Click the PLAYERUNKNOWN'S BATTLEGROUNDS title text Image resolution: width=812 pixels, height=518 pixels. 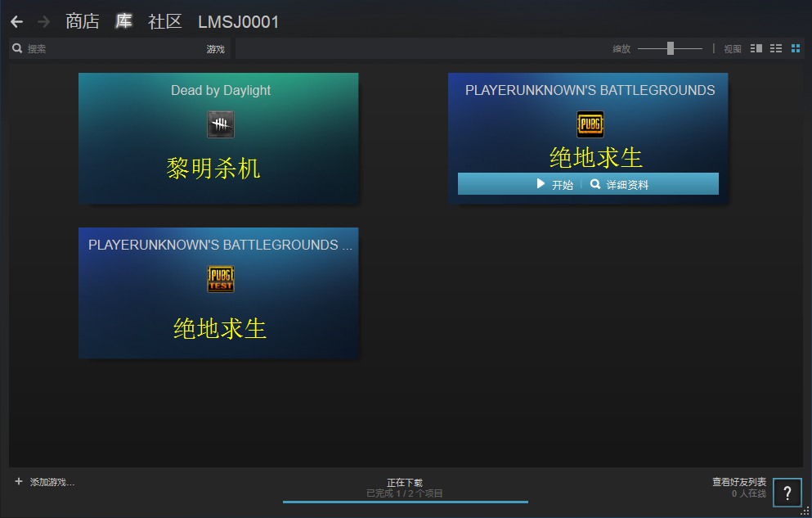[590, 90]
